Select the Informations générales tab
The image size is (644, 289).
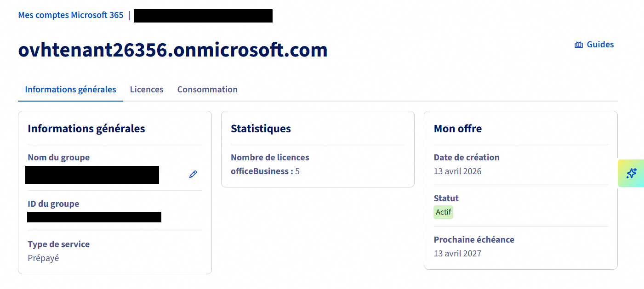[x=70, y=90]
